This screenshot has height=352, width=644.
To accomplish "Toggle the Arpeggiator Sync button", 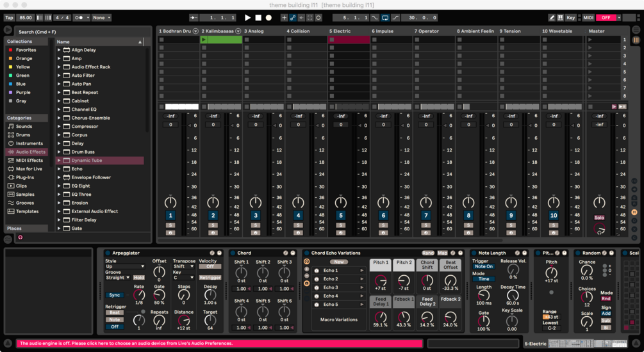I will (115, 295).
